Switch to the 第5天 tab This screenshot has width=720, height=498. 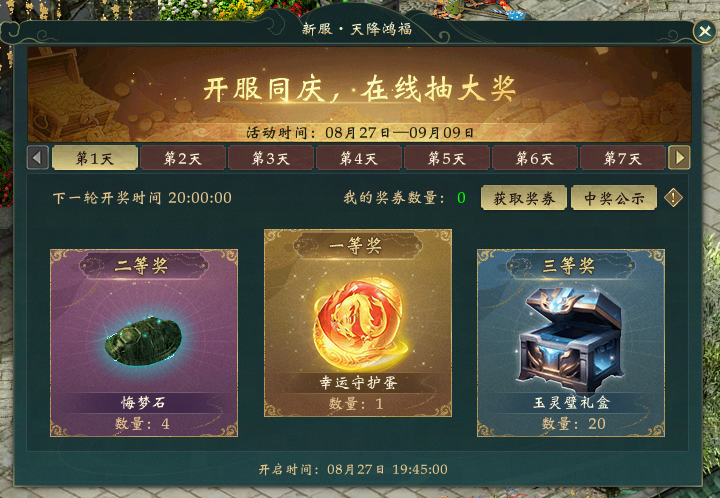[x=447, y=158]
